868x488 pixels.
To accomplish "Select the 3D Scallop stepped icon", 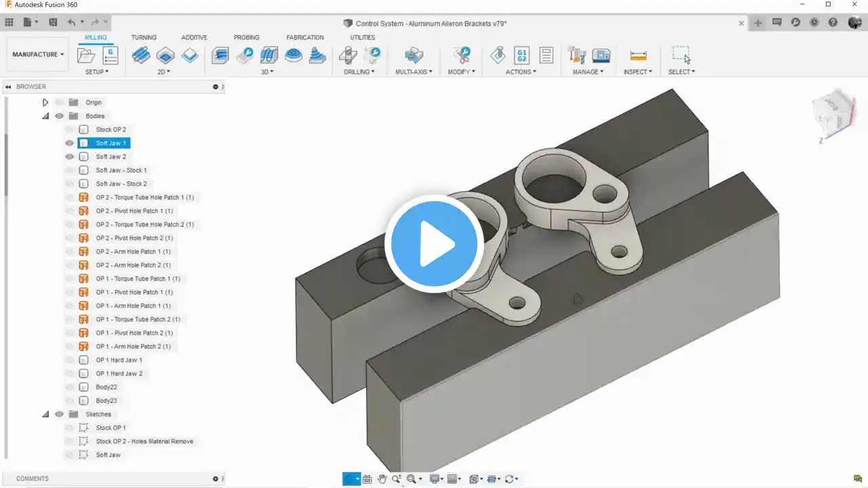I will tap(317, 55).
